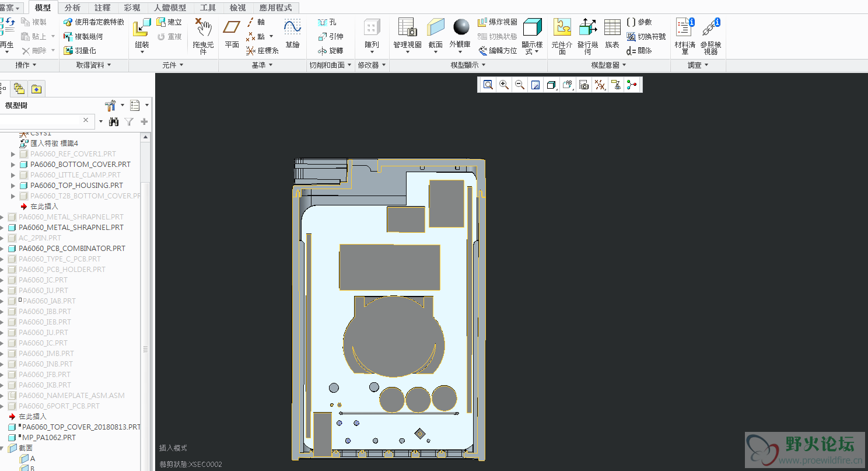Open 關係 relations dialog

[x=639, y=51]
